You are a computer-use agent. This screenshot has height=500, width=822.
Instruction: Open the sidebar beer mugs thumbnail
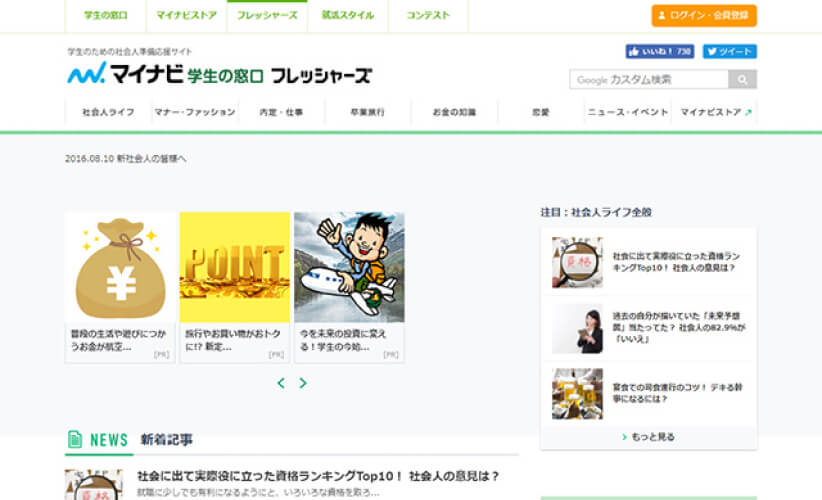577,394
